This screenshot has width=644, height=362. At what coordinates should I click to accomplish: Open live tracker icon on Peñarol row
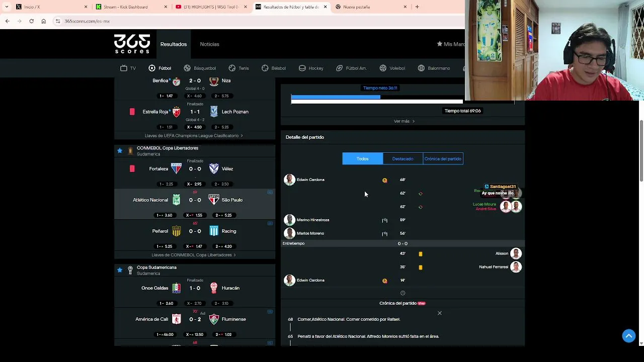(x=270, y=223)
